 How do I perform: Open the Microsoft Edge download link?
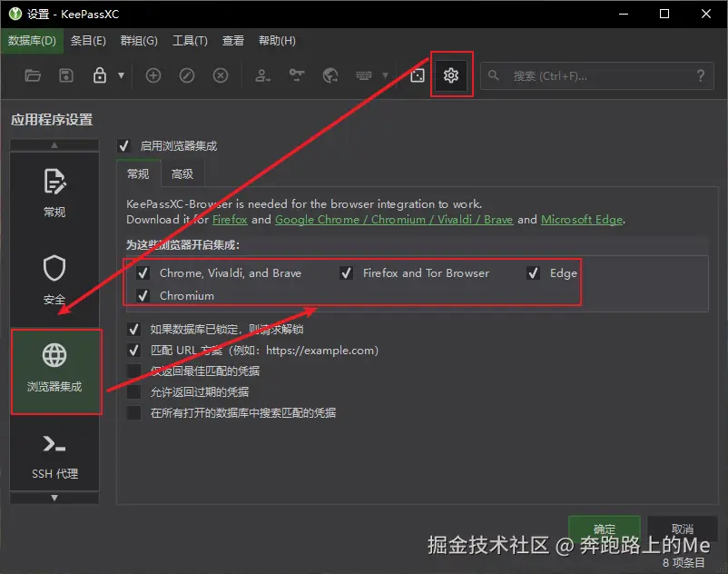582,220
